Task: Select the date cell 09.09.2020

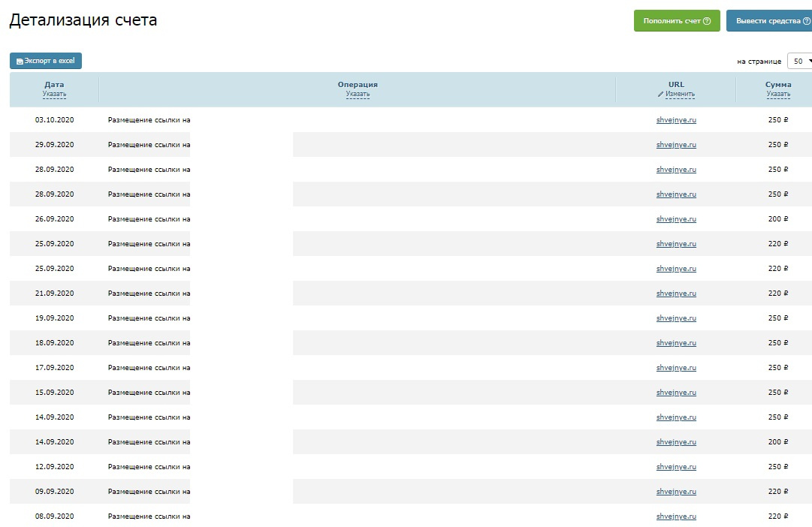Action: [x=54, y=491]
